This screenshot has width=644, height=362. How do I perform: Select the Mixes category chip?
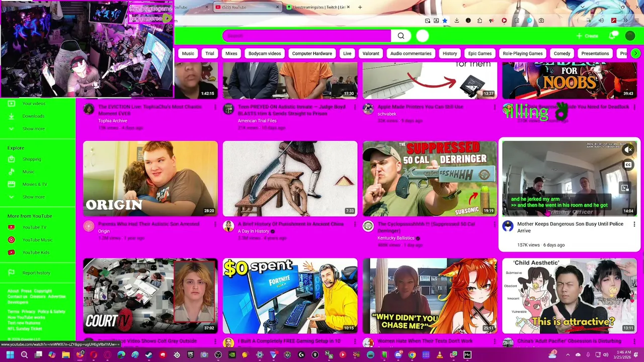(x=231, y=53)
